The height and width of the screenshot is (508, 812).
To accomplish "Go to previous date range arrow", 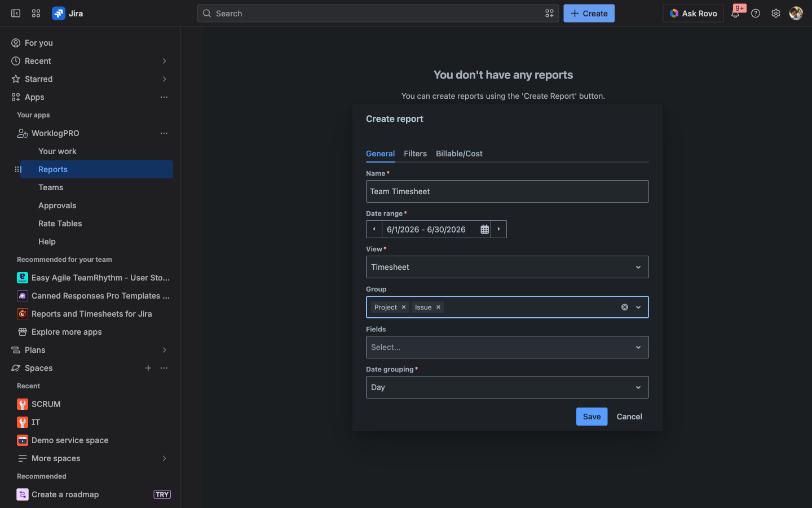I will click(374, 229).
